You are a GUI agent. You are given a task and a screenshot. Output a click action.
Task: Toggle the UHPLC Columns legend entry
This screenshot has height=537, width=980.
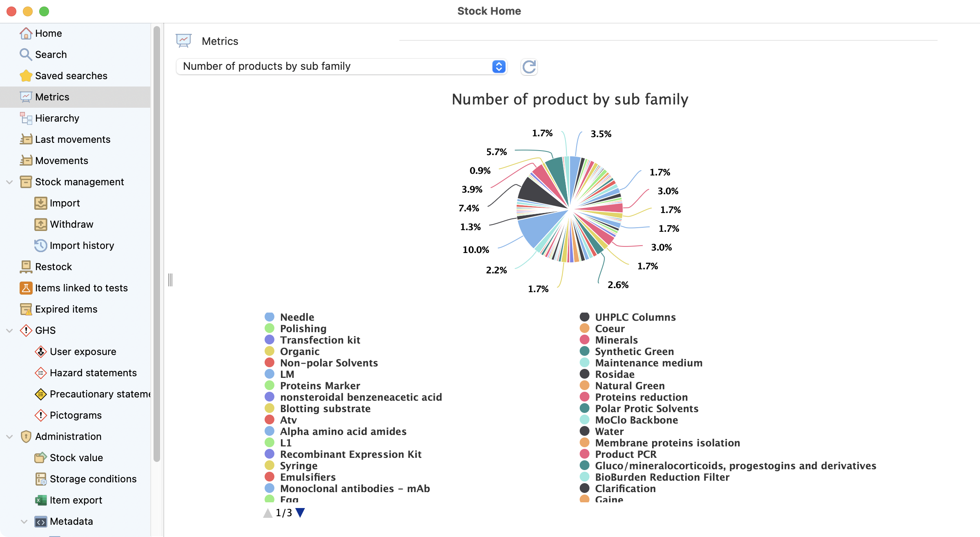(635, 317)
